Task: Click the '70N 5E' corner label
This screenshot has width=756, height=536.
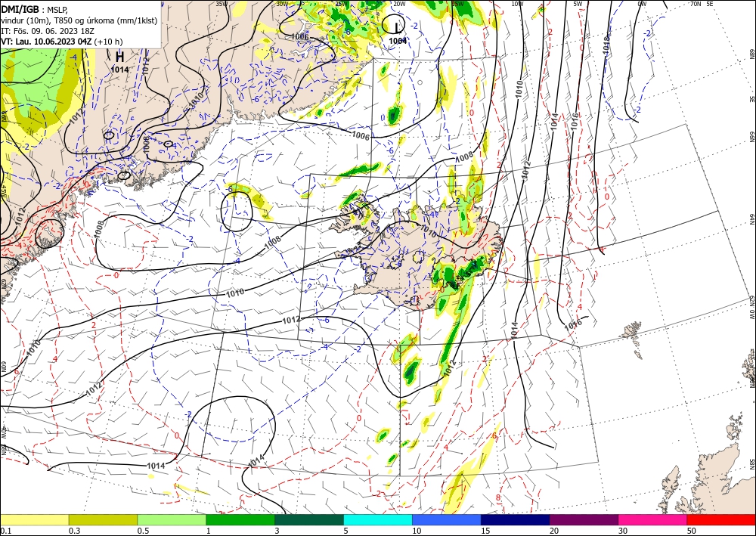Action: coord(702,4)
